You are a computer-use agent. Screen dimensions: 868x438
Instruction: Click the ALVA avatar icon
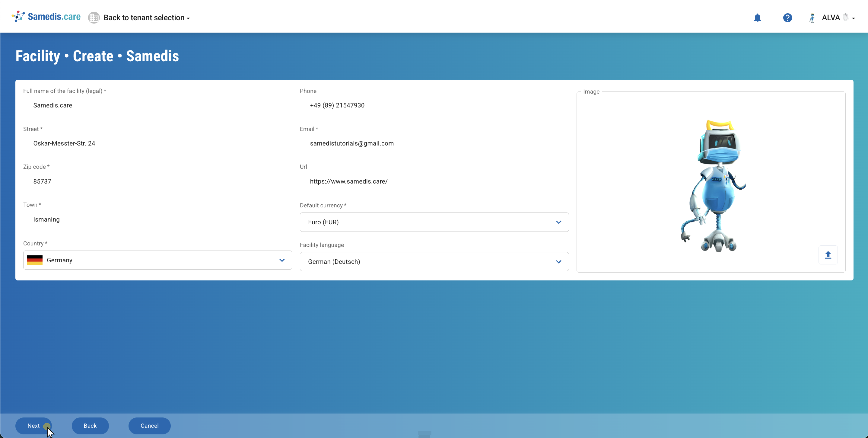[812, 18]
